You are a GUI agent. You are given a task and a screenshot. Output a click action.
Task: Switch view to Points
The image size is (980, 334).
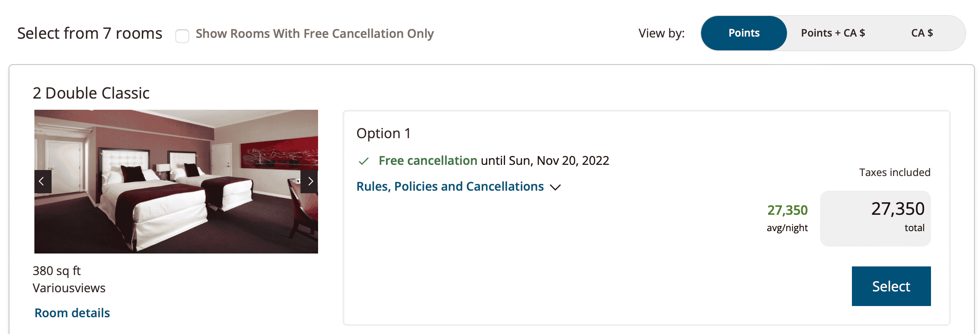click(x=744, y=33)
